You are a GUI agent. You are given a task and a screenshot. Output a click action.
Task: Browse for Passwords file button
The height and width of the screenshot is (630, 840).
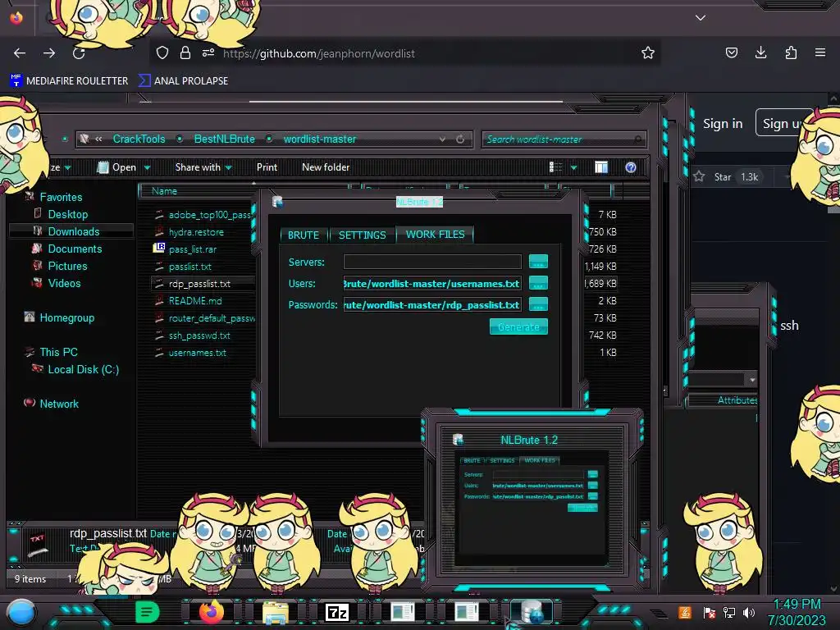[538, 304]
